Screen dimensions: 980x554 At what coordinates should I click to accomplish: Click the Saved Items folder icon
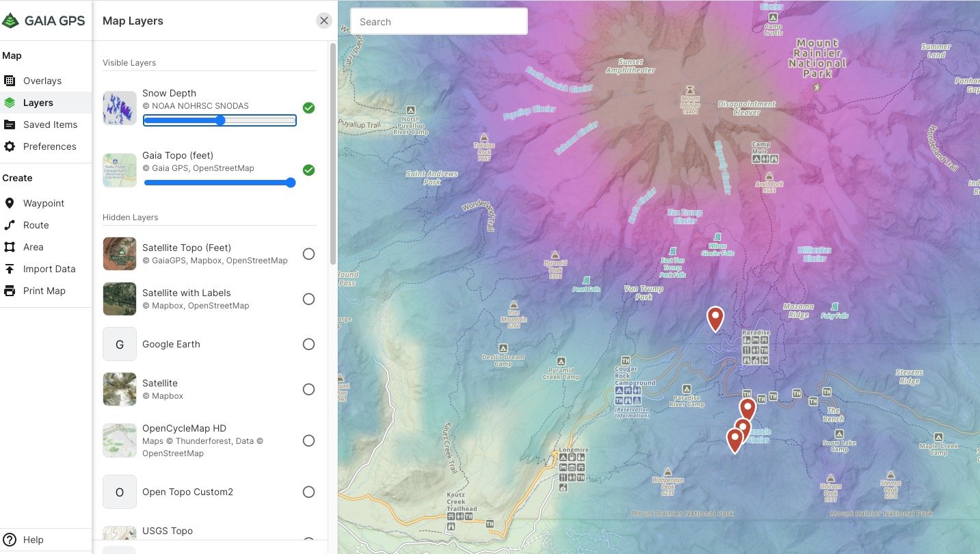coord(10,124)
